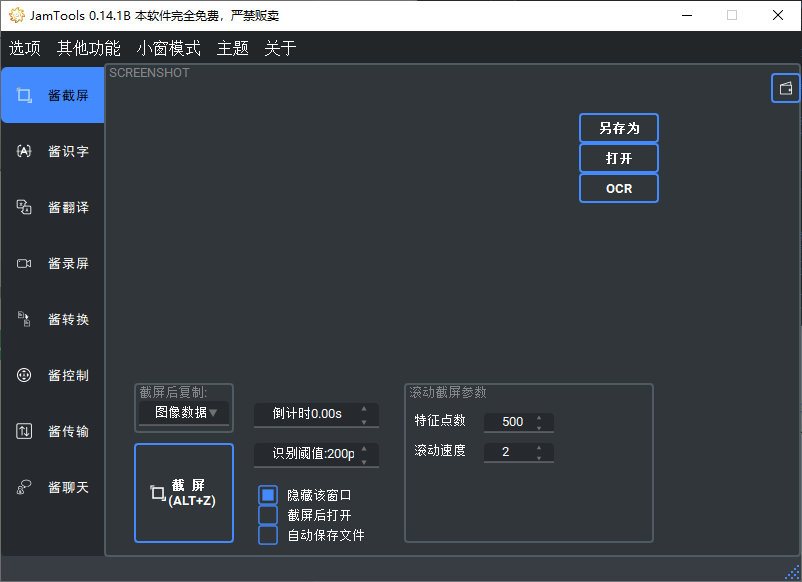
Task: Minimize the JamTools window
Action: [687, 15]
